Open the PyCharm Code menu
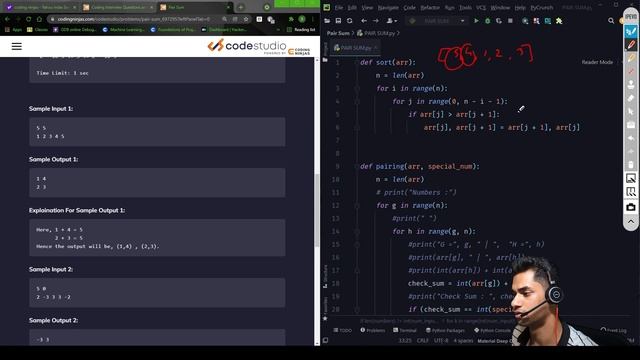640x360 pixels. 409,8
